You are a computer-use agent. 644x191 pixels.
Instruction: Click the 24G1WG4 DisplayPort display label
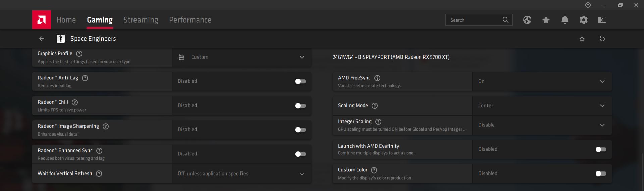coord(391,57)
